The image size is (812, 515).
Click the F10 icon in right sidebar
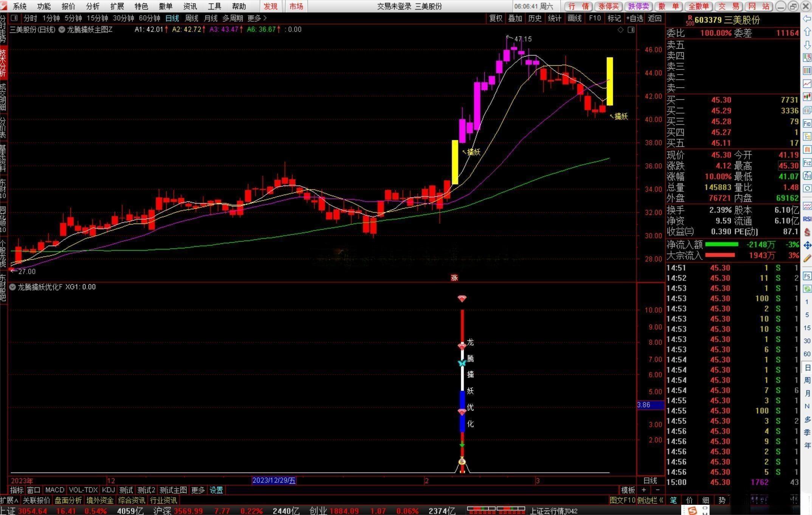click(807, 123)
